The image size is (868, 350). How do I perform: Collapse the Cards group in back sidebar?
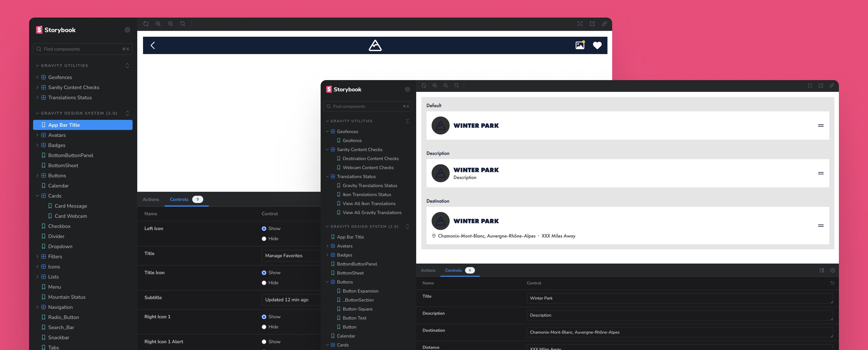click(37, 196)
